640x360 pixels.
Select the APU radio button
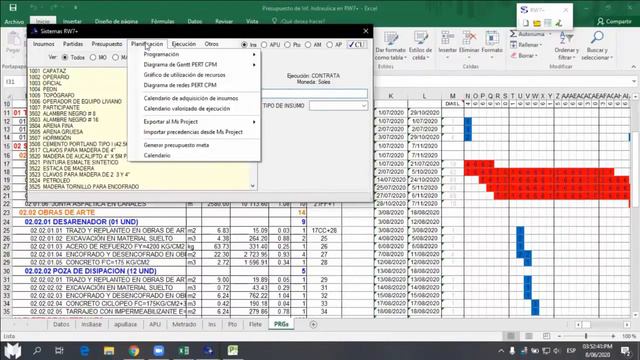(x=264, y=44)
